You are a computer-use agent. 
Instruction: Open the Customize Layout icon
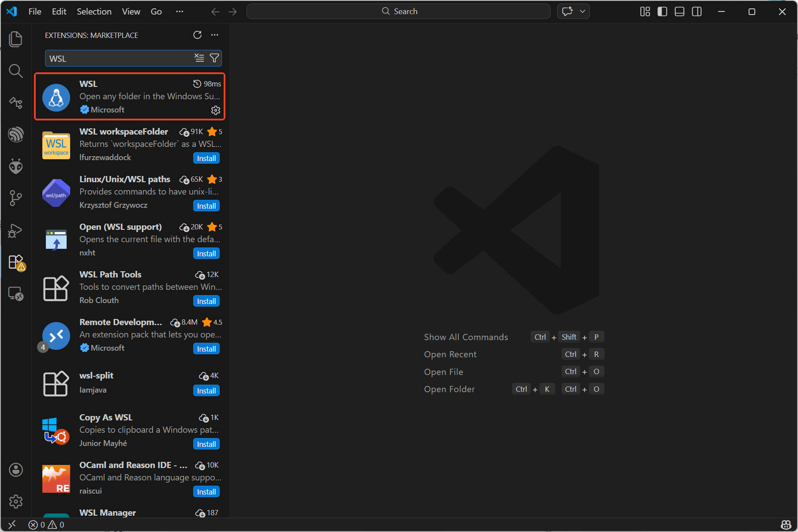[x=645, y=11]
